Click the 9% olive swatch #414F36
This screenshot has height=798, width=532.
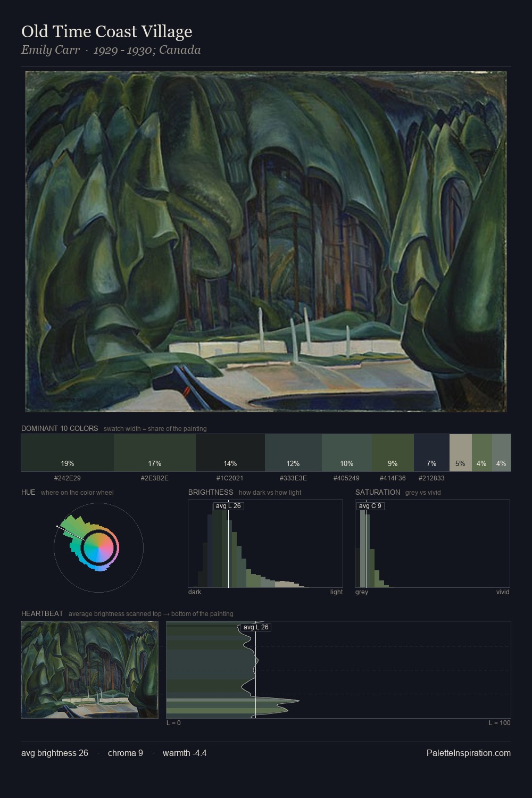tap(393, 453)
